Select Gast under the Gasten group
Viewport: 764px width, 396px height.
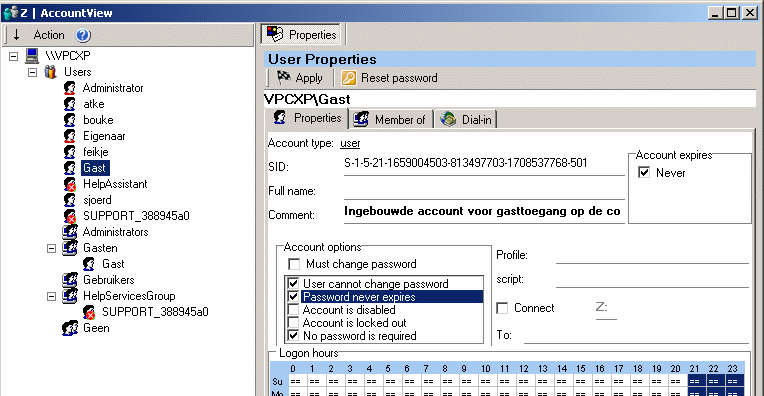(x=113, y=264)
